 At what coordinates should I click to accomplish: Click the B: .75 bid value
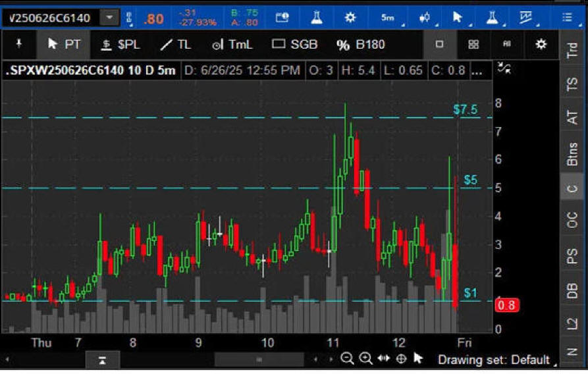[x=244, y=13]
